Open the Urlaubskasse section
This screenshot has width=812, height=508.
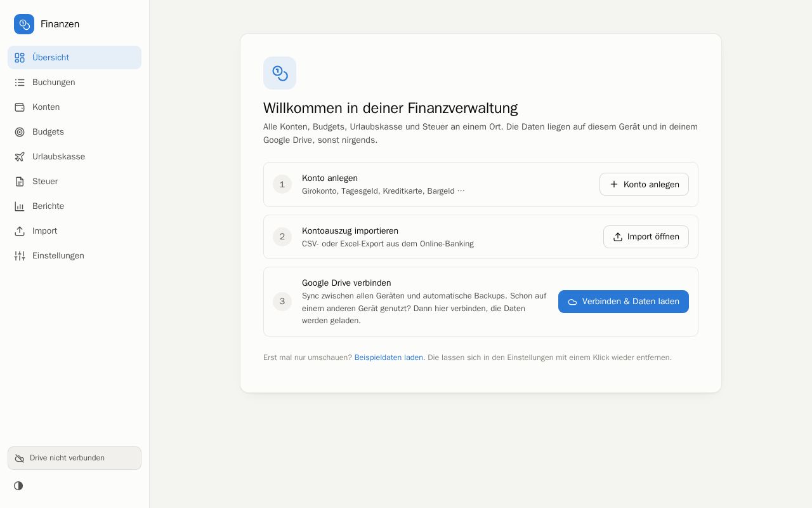click(x=74, y=157)
